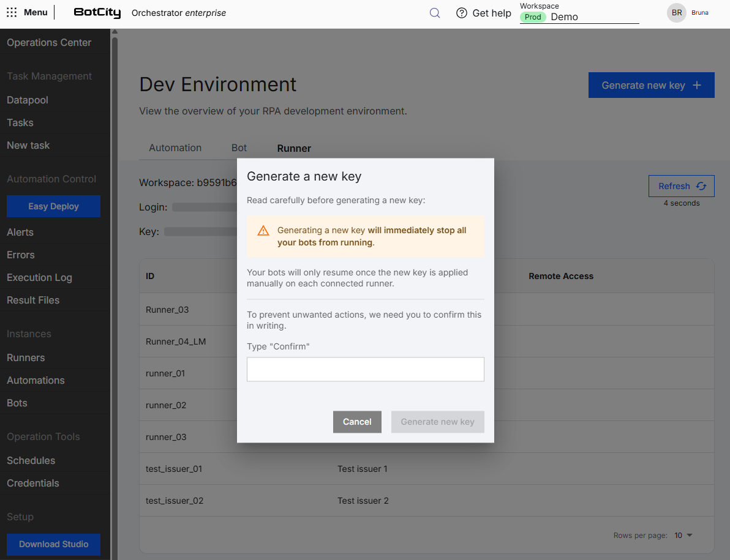Click the search magnifier icon
Image resolution: width=730 pixels, height=560 pixels.
tap(434, 13)
